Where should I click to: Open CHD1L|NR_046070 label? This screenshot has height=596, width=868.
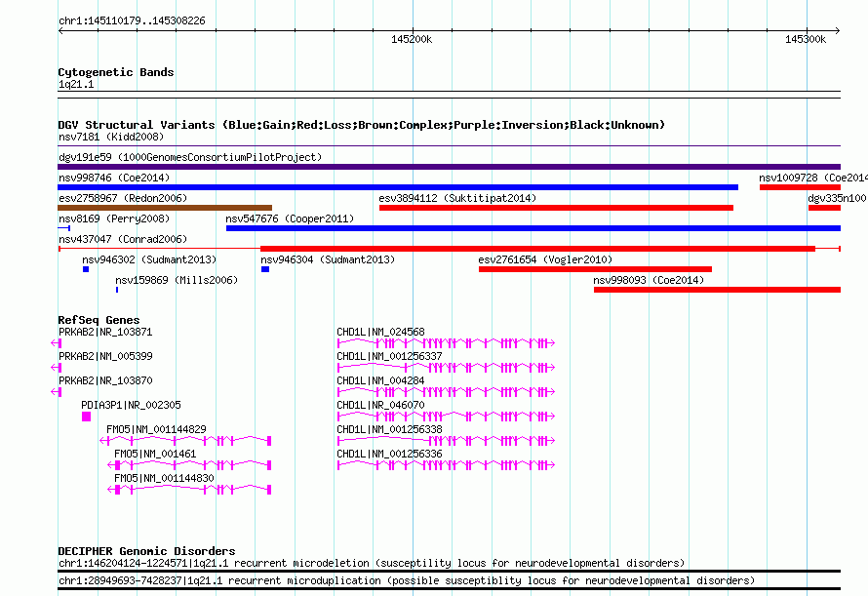click(381, 406)
